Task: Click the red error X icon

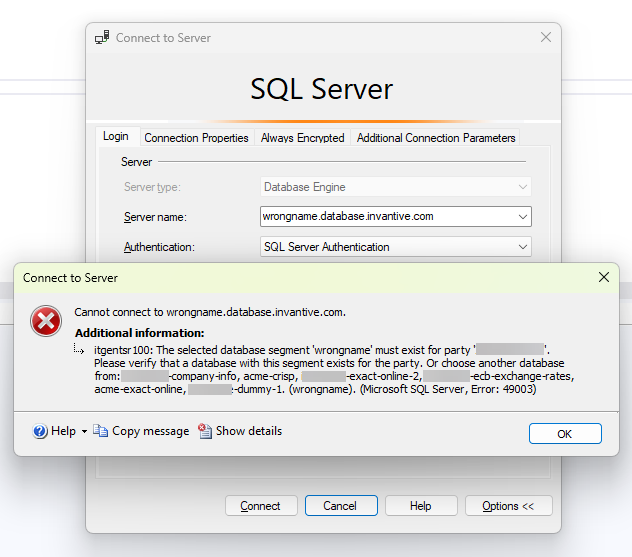Action: click(x=46, y=321)
